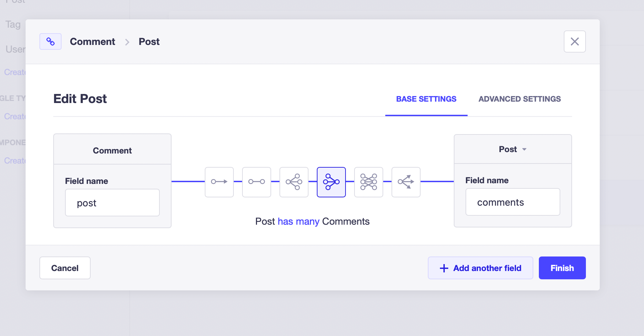Click the dropdown arrow next to Post
Viewport: 644px width, 336px height.
point(524,149)
